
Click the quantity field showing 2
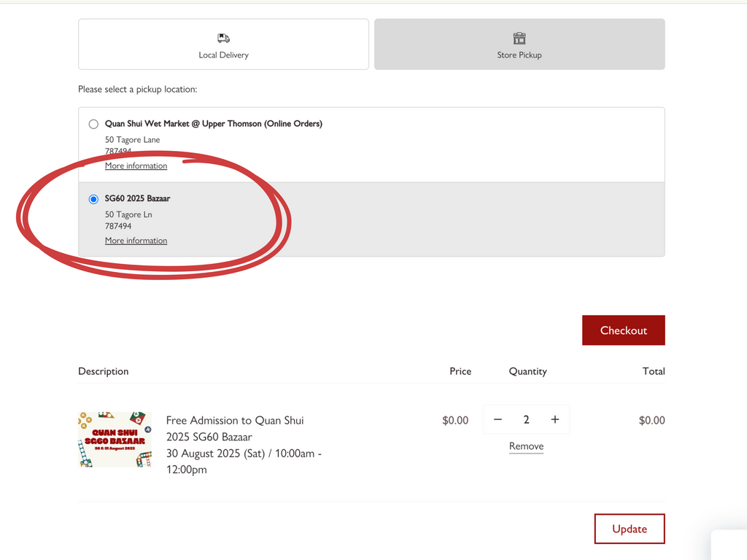tap(527, 419)
